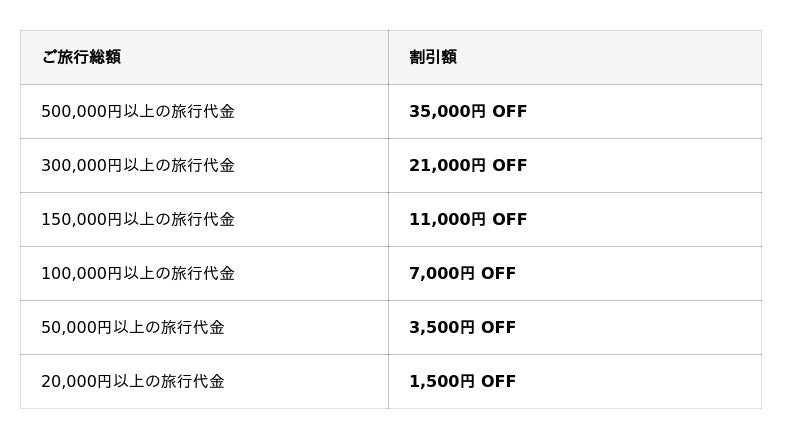
Task: Click the number 20,000 in the last row
Action: (65, 382)
